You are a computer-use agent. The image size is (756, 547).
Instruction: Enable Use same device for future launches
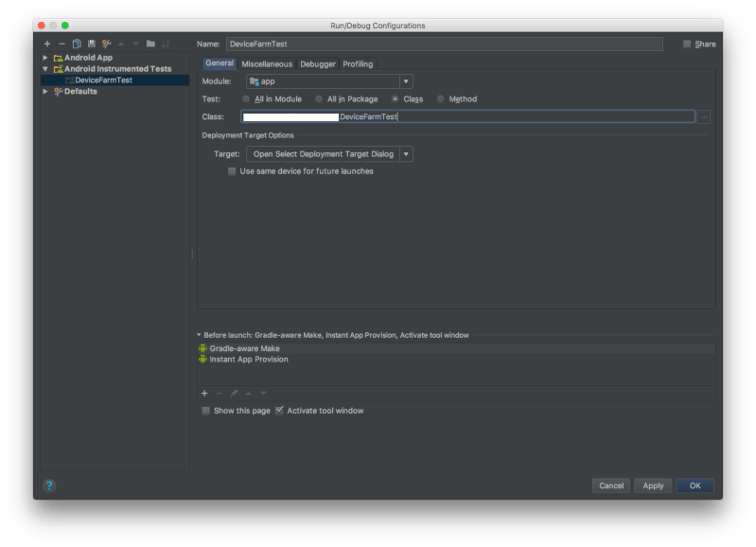232,171
